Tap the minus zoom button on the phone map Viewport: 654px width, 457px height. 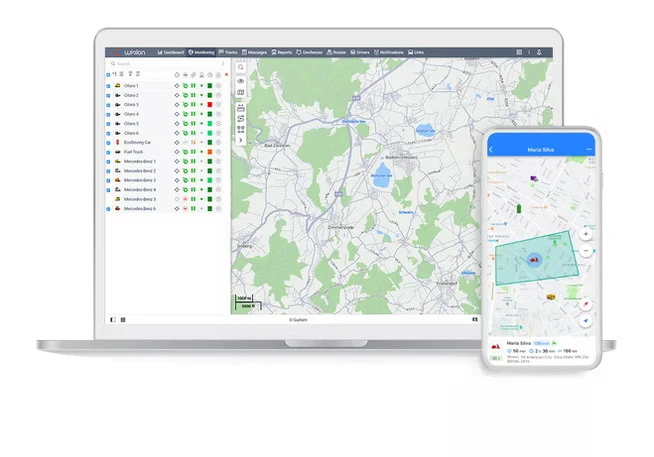pyautogui.click(x=586, y=251)
